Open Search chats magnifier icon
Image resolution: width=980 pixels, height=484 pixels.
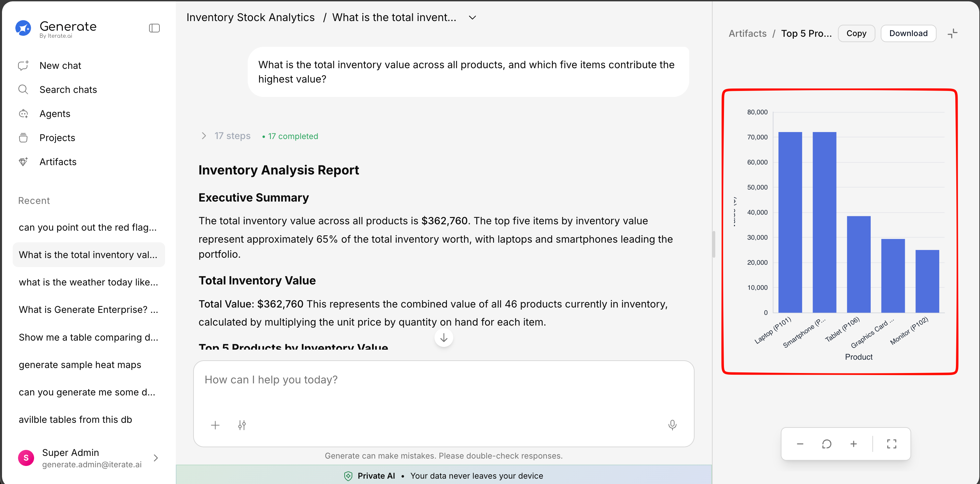(x=23, y=90)
